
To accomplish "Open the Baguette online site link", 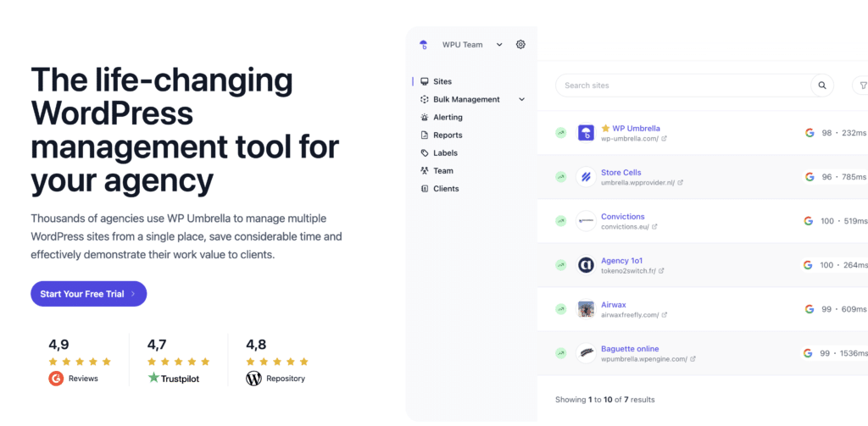I will click(629, 348).
